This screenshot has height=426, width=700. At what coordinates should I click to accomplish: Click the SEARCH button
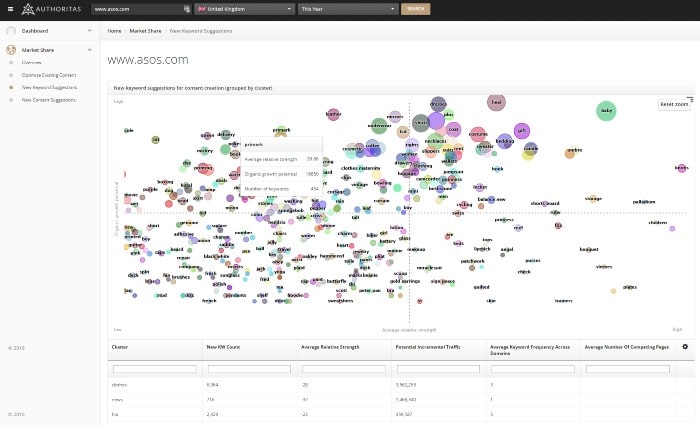click(x=416, y=9)
